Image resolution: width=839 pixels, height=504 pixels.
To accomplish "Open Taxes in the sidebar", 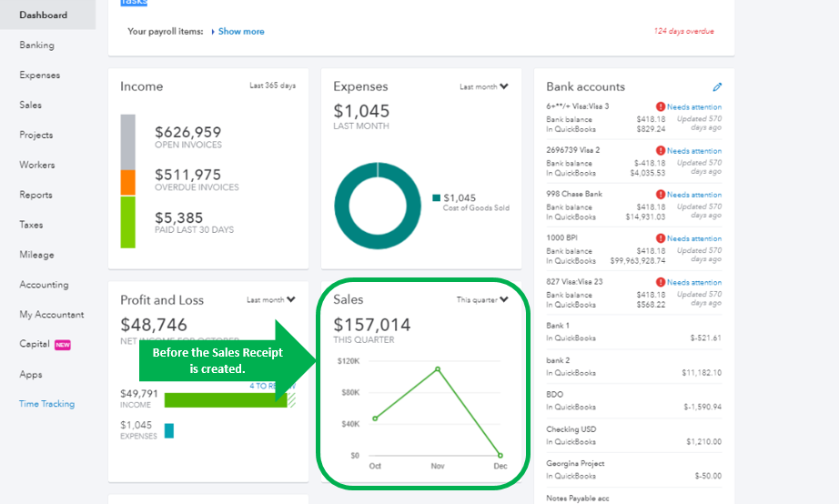I will click(x=31, y=225).
